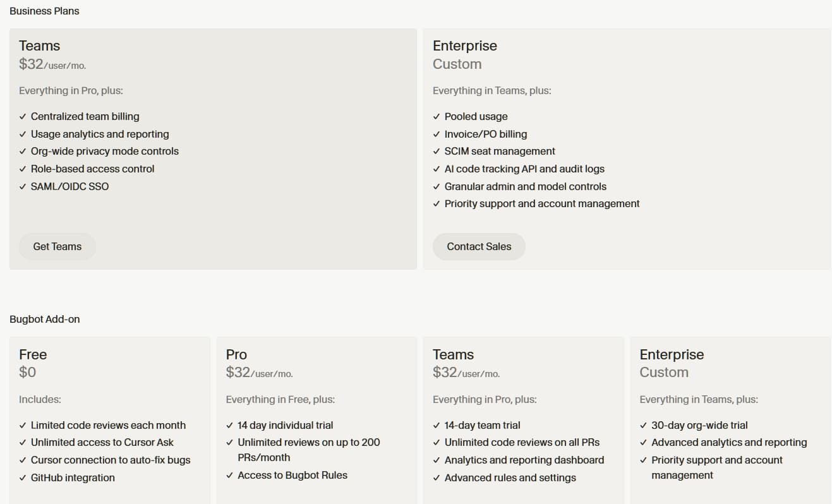
Task: Click the checkmark next to Pooled usage
Action: pyautogui.click(x=437, y=116)
